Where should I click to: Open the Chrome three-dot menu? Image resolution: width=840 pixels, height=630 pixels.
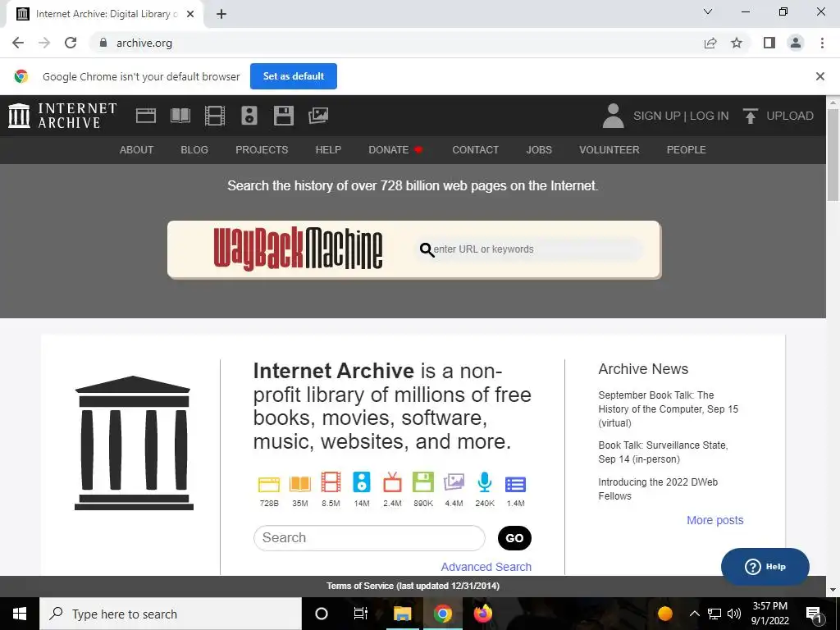pyautogui.click(x=822, y=43)
